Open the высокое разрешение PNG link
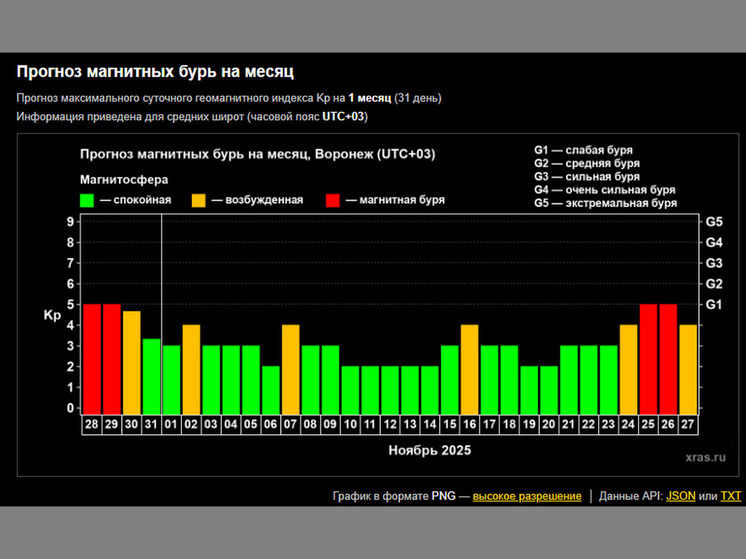 [527, 496]
